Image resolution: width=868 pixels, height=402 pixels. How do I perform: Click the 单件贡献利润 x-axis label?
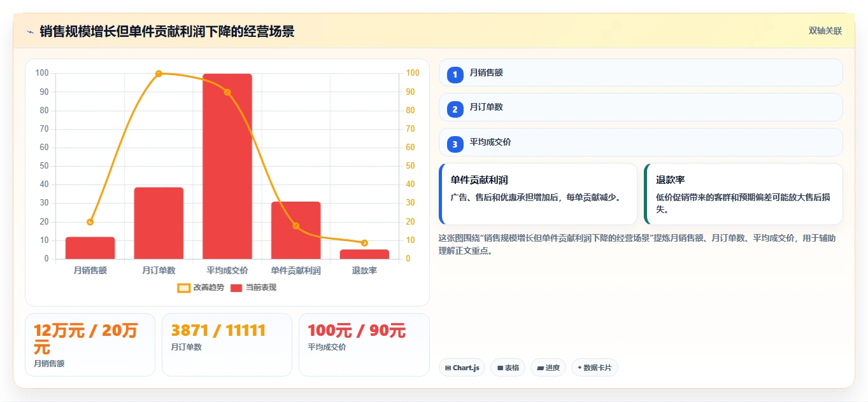(296, 271)
